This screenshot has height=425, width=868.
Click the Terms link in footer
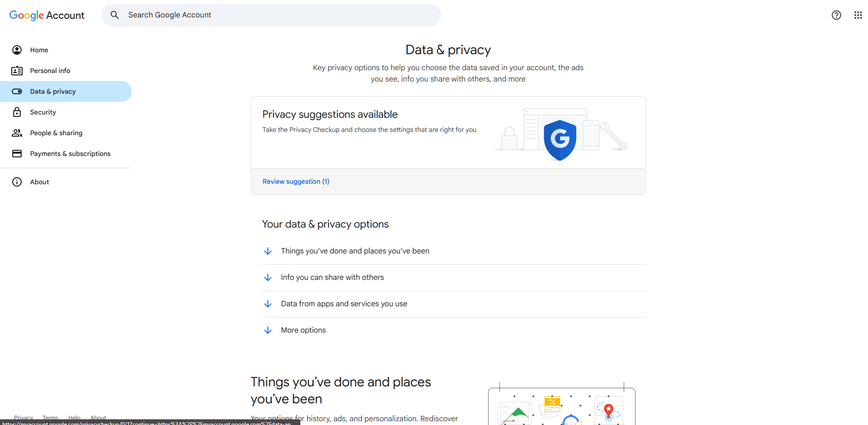pyautogui.click(x=50, y=417)
